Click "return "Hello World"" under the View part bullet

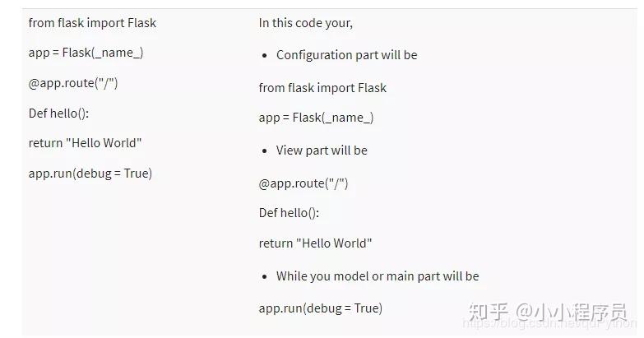tap(315, 243)
